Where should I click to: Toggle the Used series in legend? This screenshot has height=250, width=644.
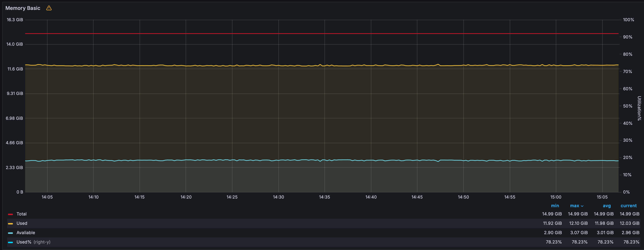click(x=22, y=223)
